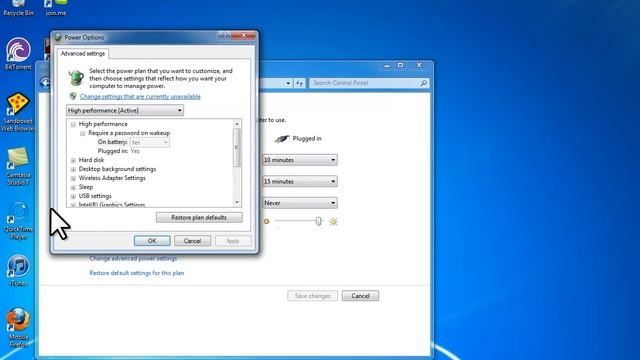Open the join.me desktop shortcut
640x360 pixels.
pyautogui.click(x=56, y=8)
